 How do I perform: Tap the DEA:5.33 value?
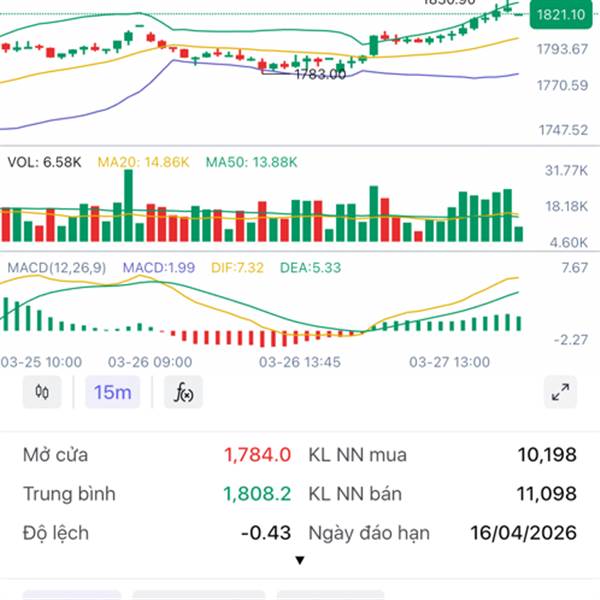(310, 267)
